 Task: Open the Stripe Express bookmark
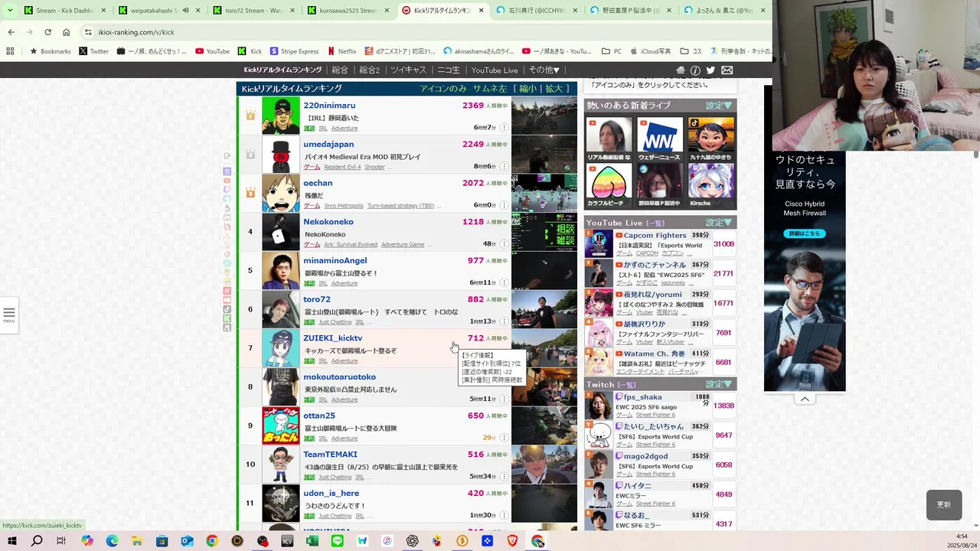pyautogui.click(x=294, y=51)
